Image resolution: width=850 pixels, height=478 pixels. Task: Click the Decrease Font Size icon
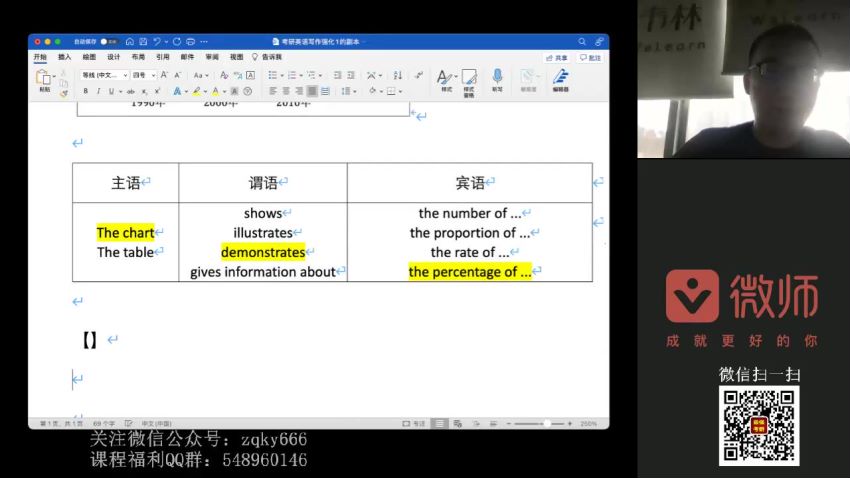[177, 75]
